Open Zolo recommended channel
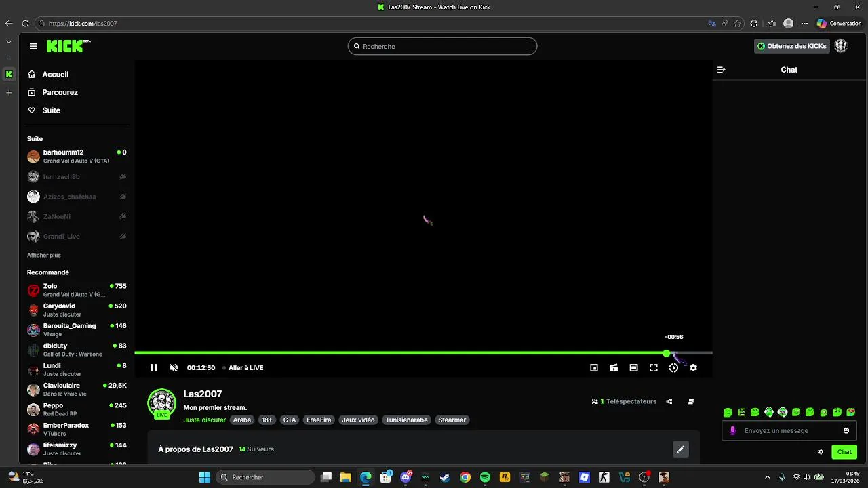The height and width of the screenshot is (488, 868). (77, 290)
